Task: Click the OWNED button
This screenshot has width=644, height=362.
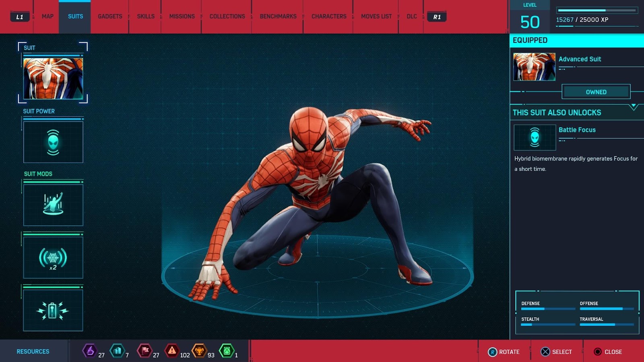Action: [596, 92]
